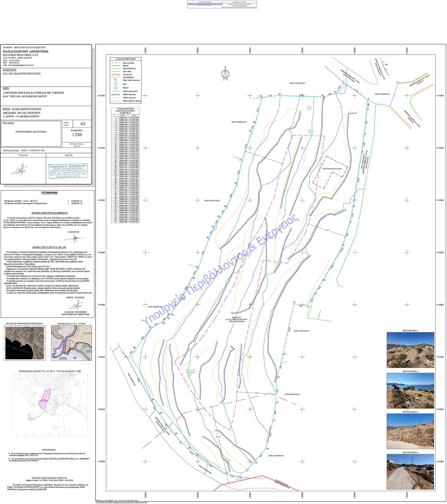This screenshot has height=504, width=447.
Task: Click the cyan cadastral boundary line sample in legend
Action: (x=116, y=101)
